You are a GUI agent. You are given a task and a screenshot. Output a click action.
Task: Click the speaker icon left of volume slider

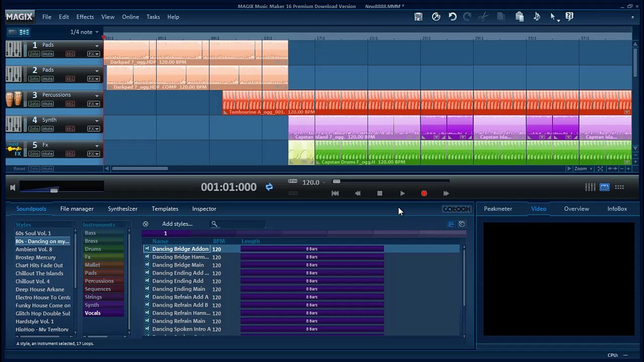pyautogui.click(x=13, y=188)
